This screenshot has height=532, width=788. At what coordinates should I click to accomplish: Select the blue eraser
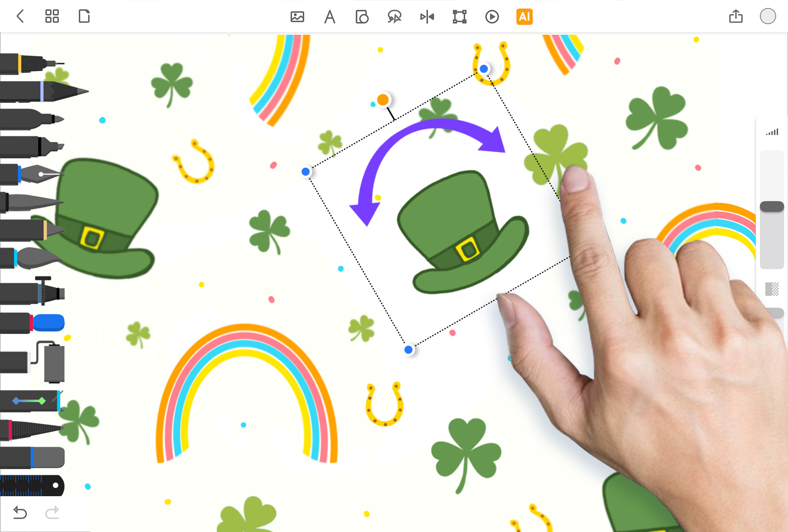pyautogui.click(x=32, y=323)
